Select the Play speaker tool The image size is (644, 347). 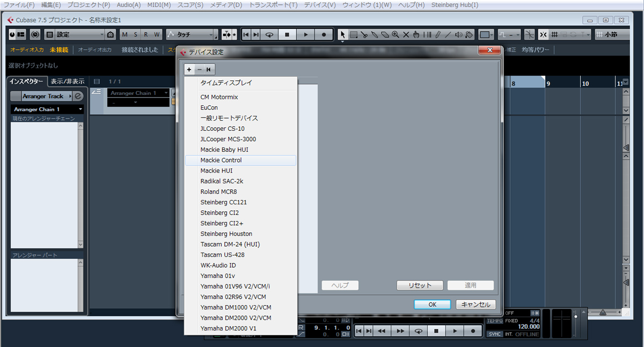[x=458, y=34]
